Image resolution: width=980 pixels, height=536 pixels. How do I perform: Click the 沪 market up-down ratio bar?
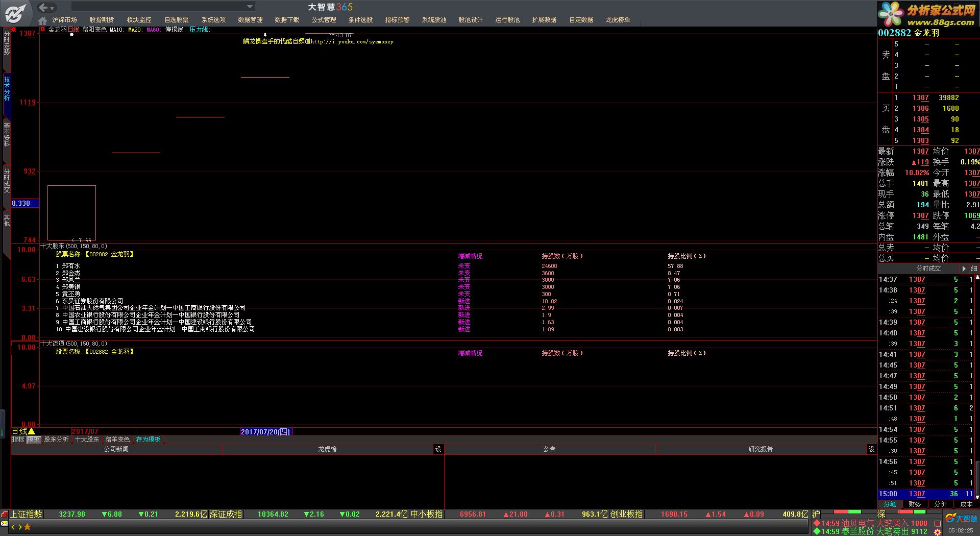848,512
